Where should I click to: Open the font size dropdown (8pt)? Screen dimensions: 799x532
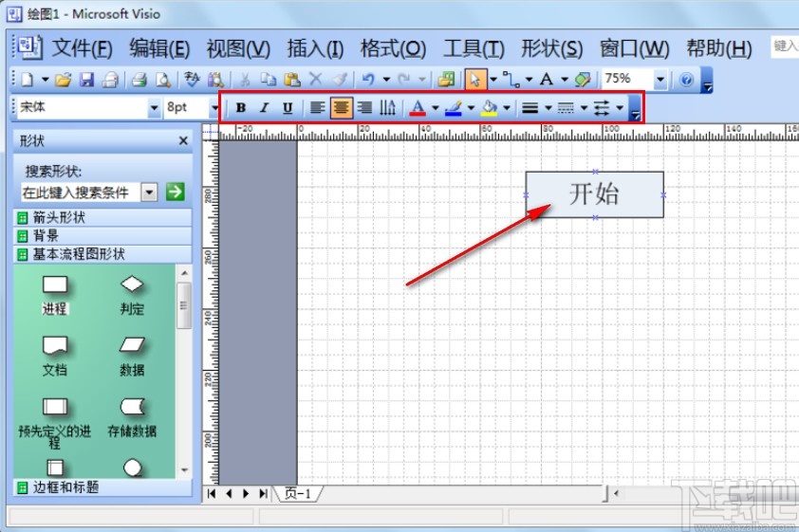pos(214,108)
